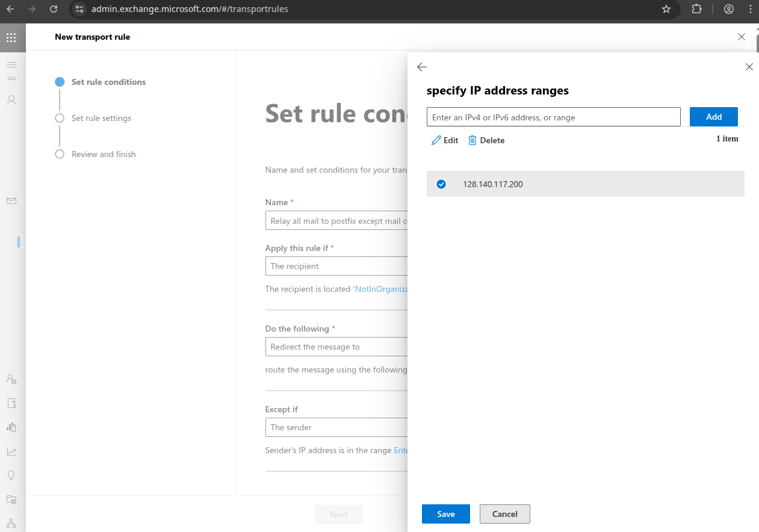Open Insights line-chart icon in sidebar
759x532 pixels.
point(11,451)
